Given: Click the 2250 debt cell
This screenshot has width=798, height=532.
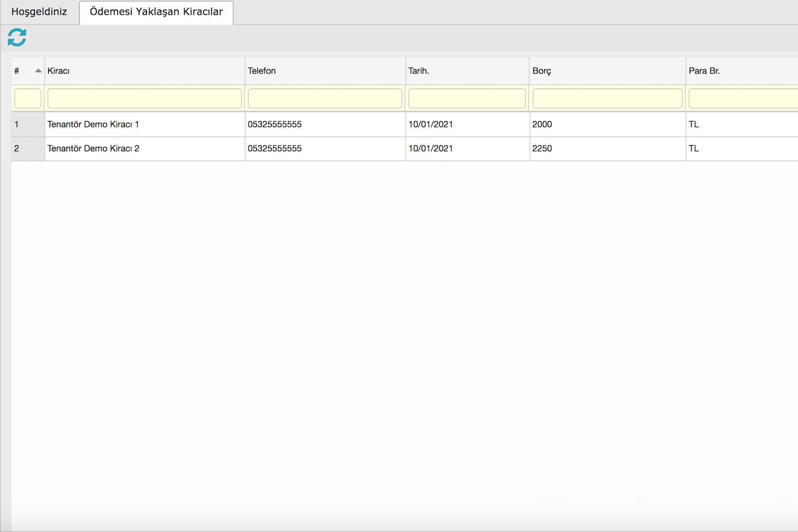Looking at the screenshot, I should 542,148.
